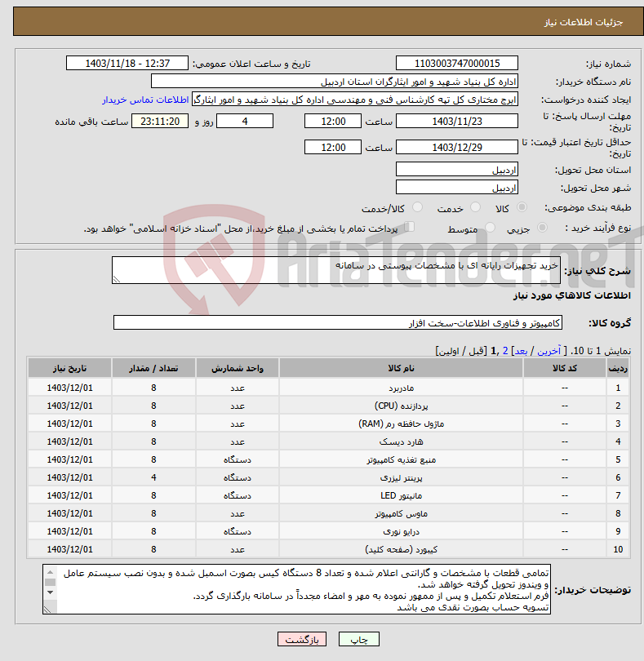Click the validity time field 12:00
The height and width of the screenshot is (661, 644).
click(333, 147)
